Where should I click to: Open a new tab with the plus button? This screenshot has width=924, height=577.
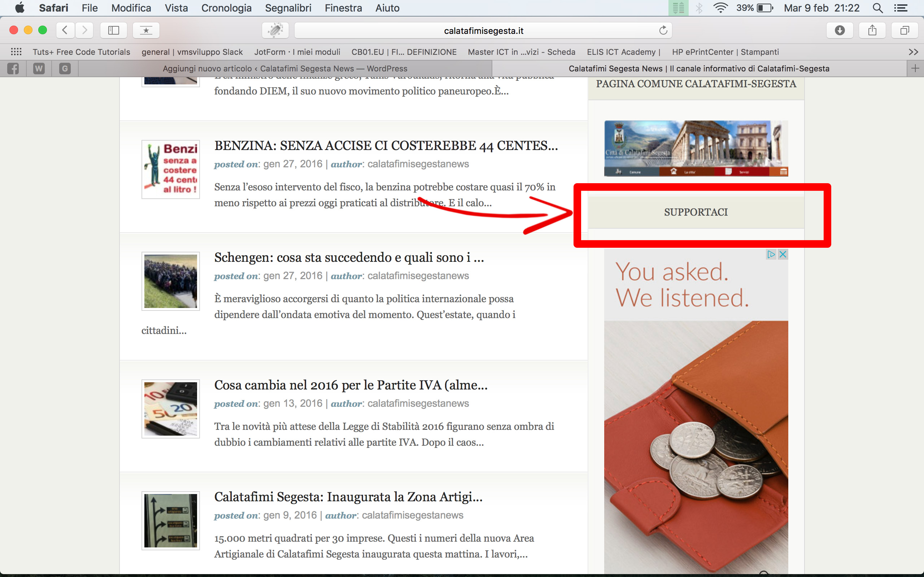(915, 69)
